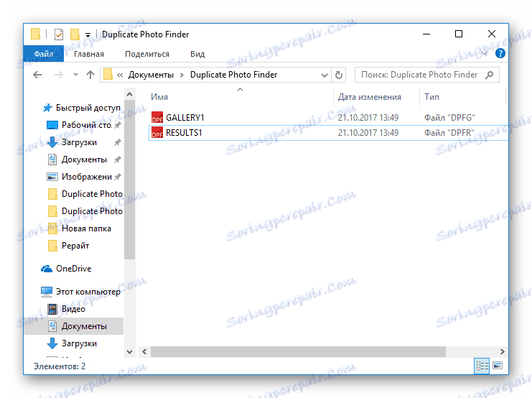Click Duplicate Photo Finder breadcrumb segment
Image resolution: width=532 pixels, height=398 pixels.
click(x=233, y=75)
